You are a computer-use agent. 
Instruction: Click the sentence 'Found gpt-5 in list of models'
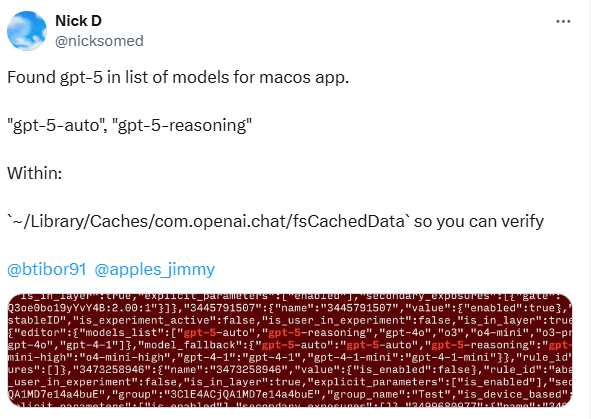point(144,77)
